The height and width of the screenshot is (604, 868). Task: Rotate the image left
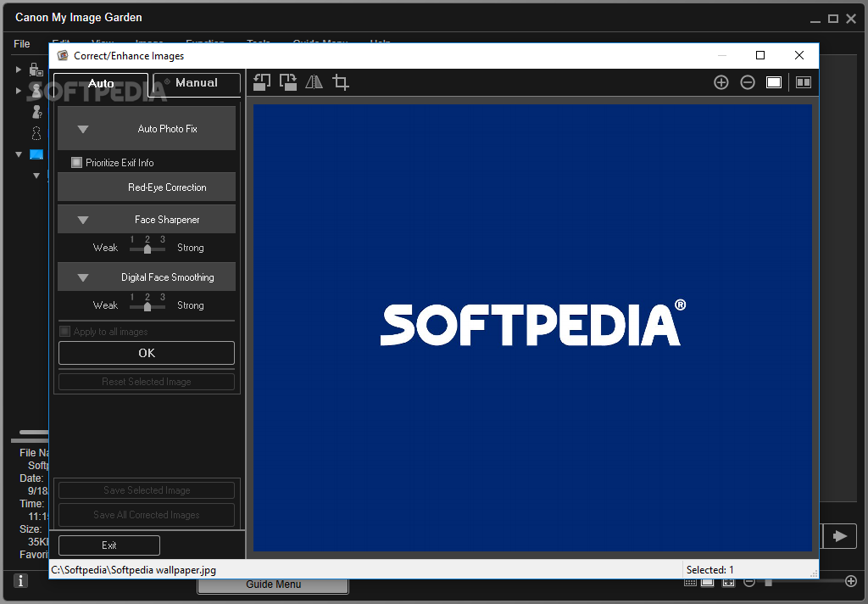point(262,82)
